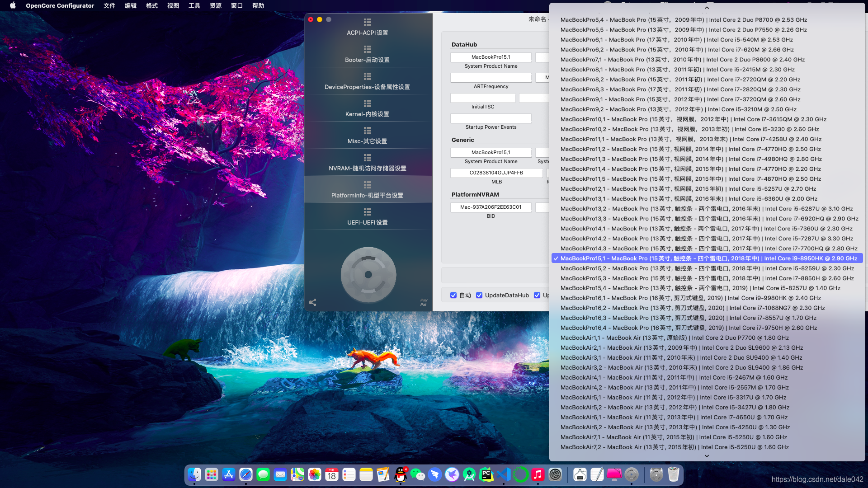Open the 工具 menu
868x488 pixels.
194,5
